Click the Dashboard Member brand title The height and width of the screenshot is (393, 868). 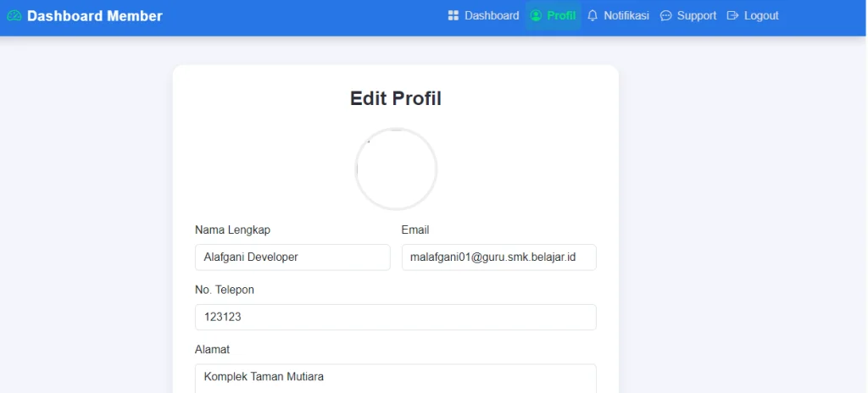click(94, 16)
